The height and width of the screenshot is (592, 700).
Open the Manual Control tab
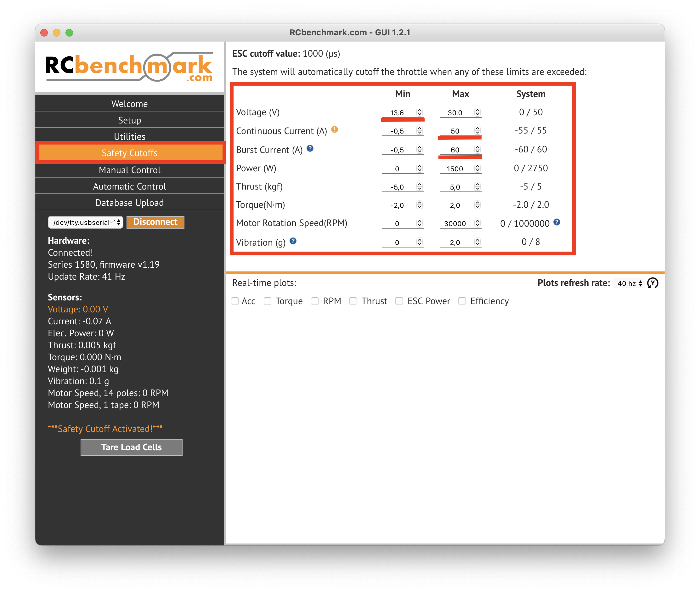(x=129, y=170)
